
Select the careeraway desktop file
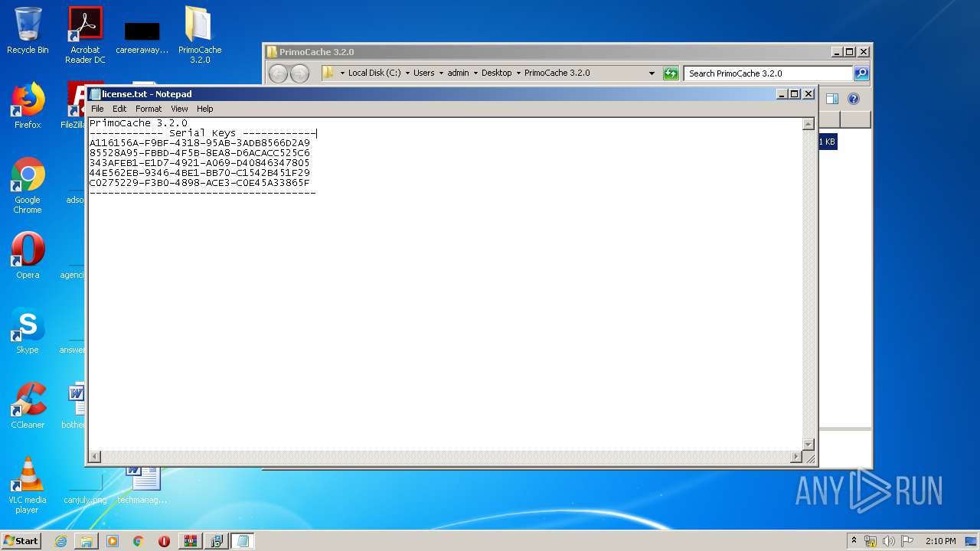tap(142, 37)
